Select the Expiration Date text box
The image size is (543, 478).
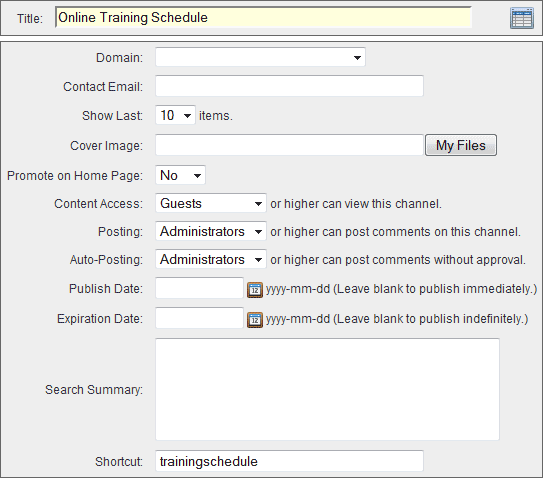click(199, 318)
